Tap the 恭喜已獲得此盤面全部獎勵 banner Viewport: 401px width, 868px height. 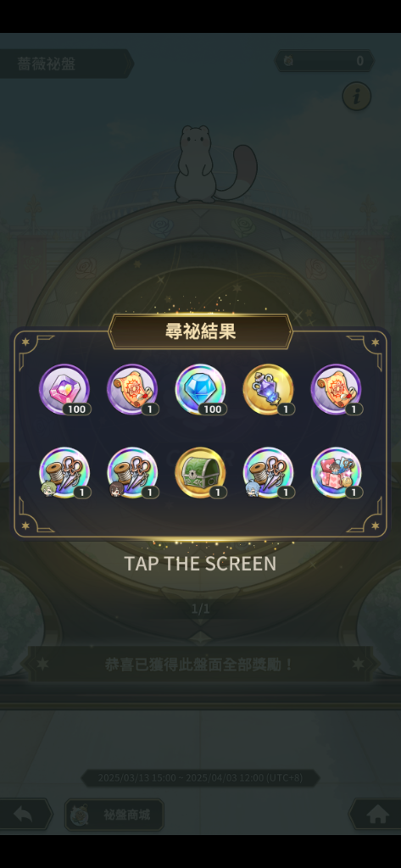pos(200,664)
